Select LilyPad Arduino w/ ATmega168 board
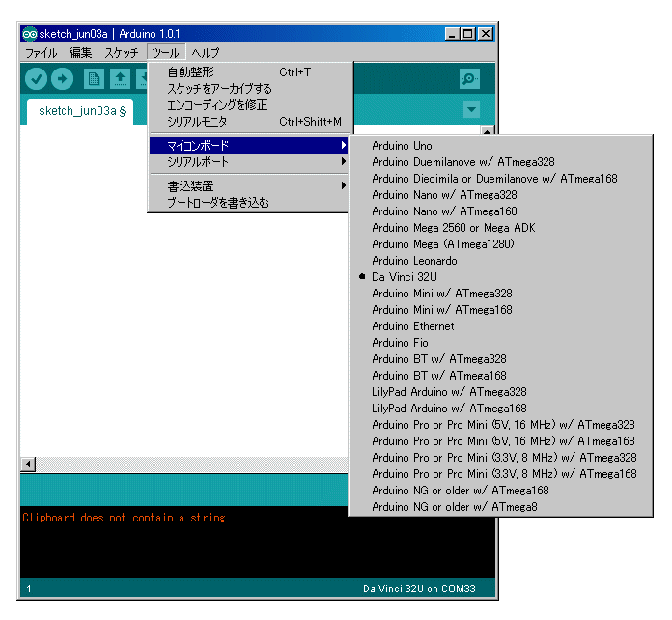The height and width of the screenshot is (620, 672). (500, 409)
